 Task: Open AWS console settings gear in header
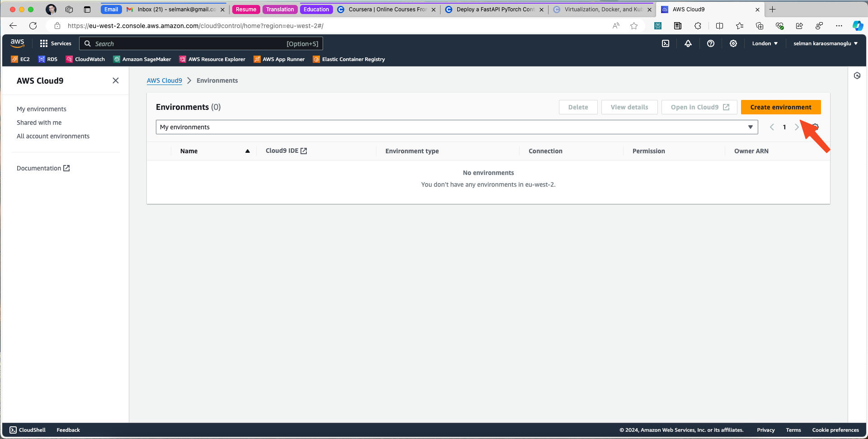pyautogui.click(x=733, y=43)
